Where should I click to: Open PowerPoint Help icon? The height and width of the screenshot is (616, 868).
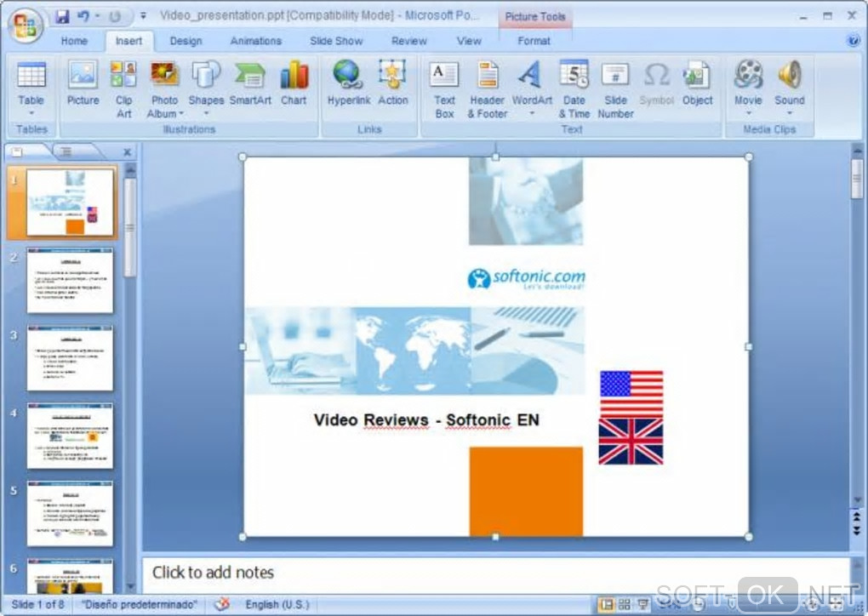853,40
